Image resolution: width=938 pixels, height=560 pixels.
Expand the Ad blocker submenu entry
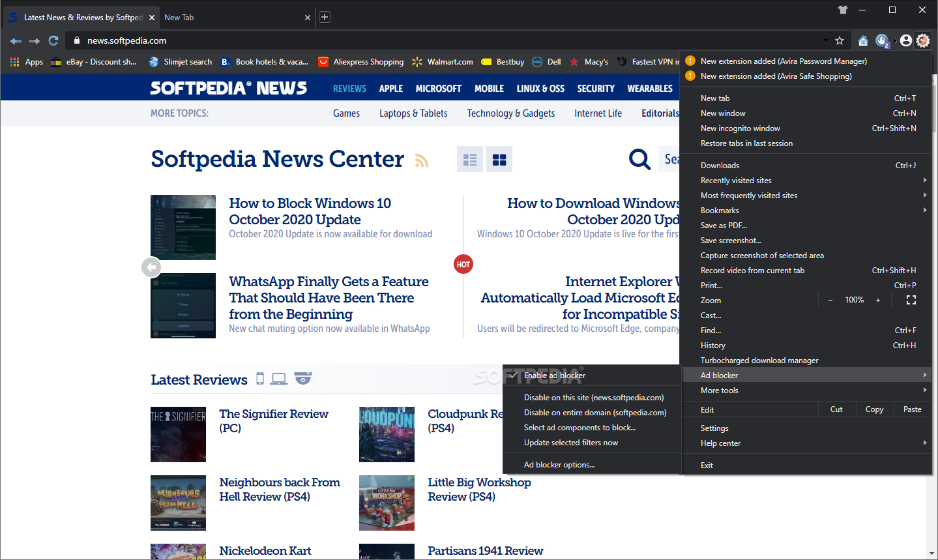[806, 376]
